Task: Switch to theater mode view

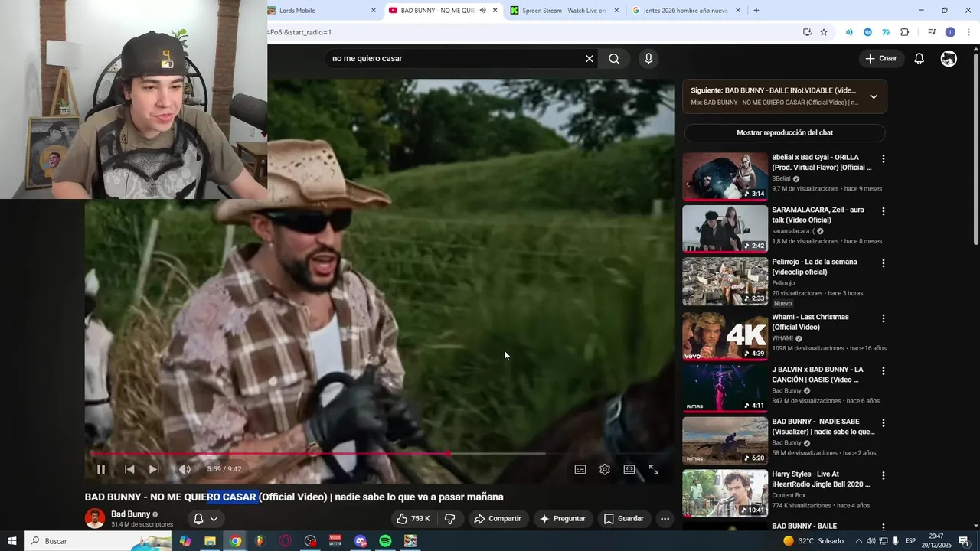Action: click(x=629, y=469)
